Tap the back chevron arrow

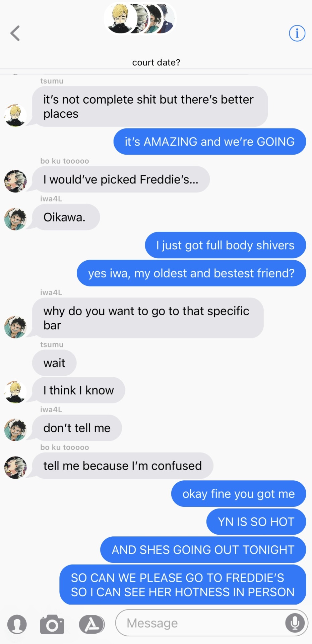[x=15, y=33]
